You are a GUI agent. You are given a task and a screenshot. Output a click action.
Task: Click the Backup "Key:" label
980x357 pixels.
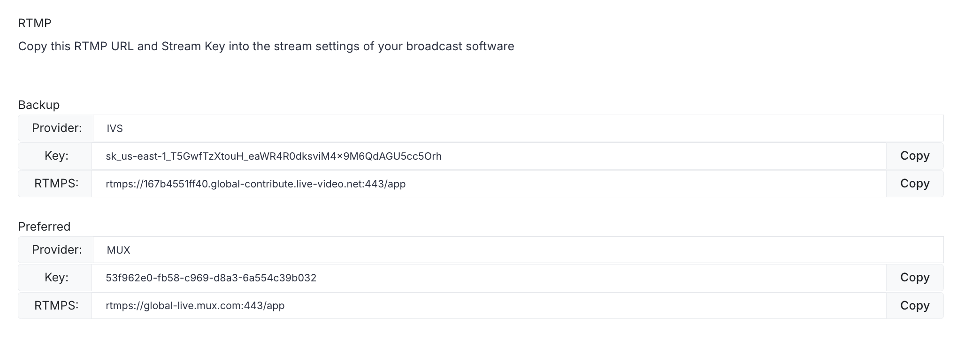pyautogui.click(x=56, y=155)
